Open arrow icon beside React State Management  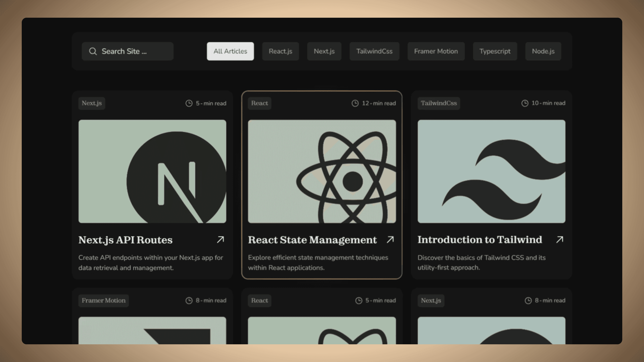(x=390, y=240)
